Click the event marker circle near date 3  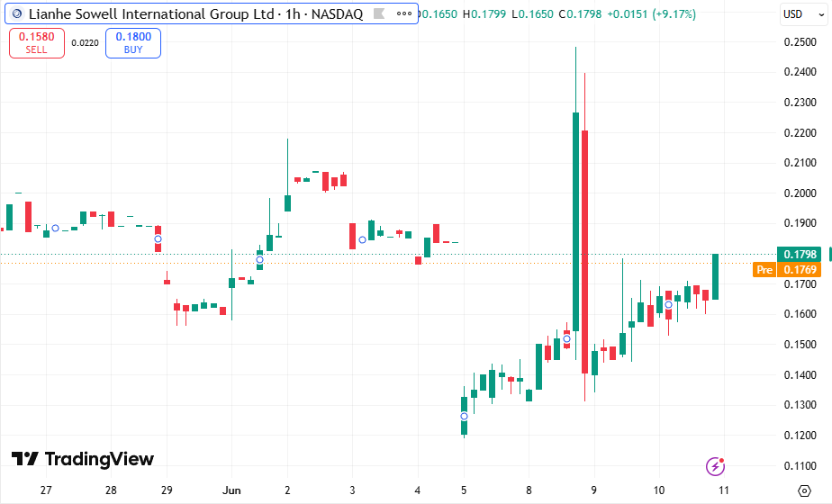(x=362, y=239)
